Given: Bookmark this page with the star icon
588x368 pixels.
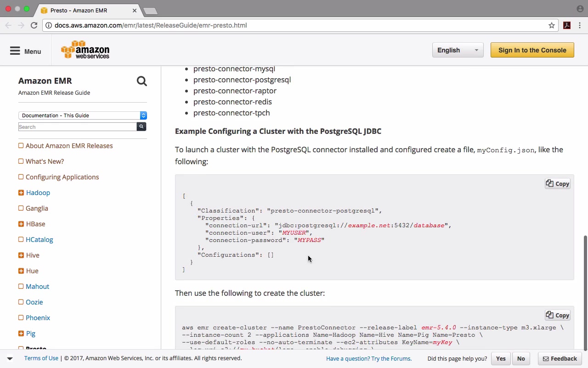Looking at the screenshot, I should [x=552, y=25].
